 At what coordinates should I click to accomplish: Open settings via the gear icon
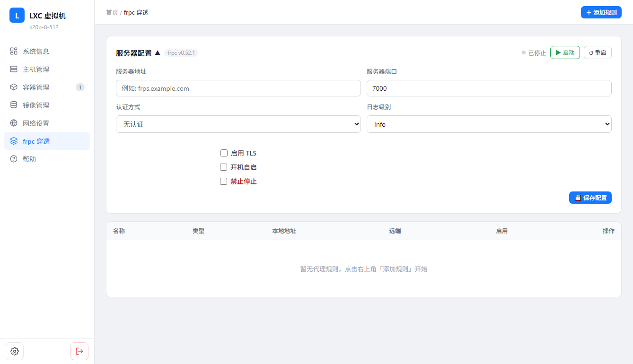(x=15, y=351)
